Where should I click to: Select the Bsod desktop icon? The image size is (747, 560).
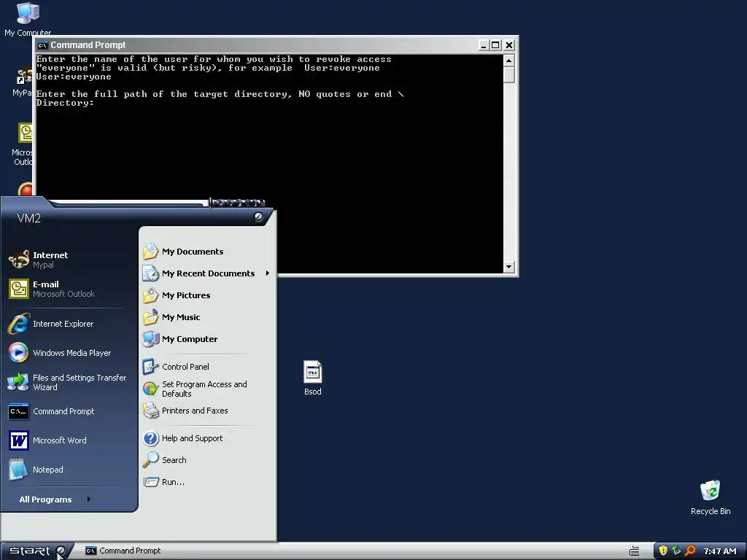[312, 378]
